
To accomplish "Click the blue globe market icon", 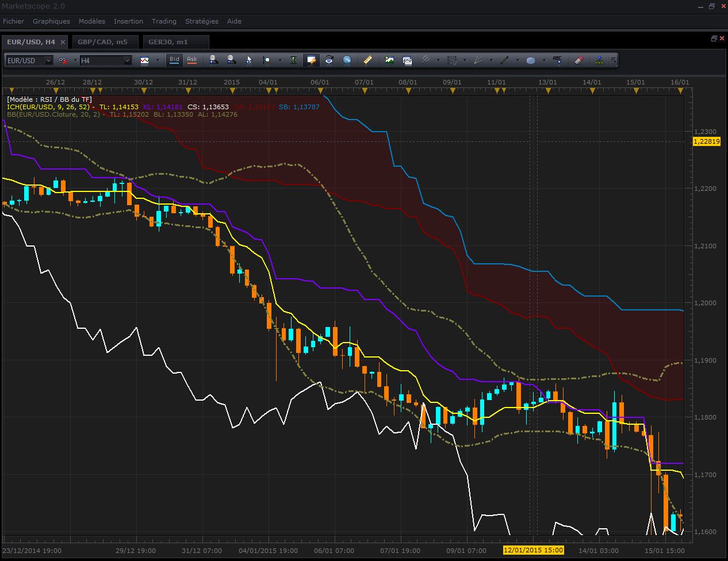I will (347, 60).
